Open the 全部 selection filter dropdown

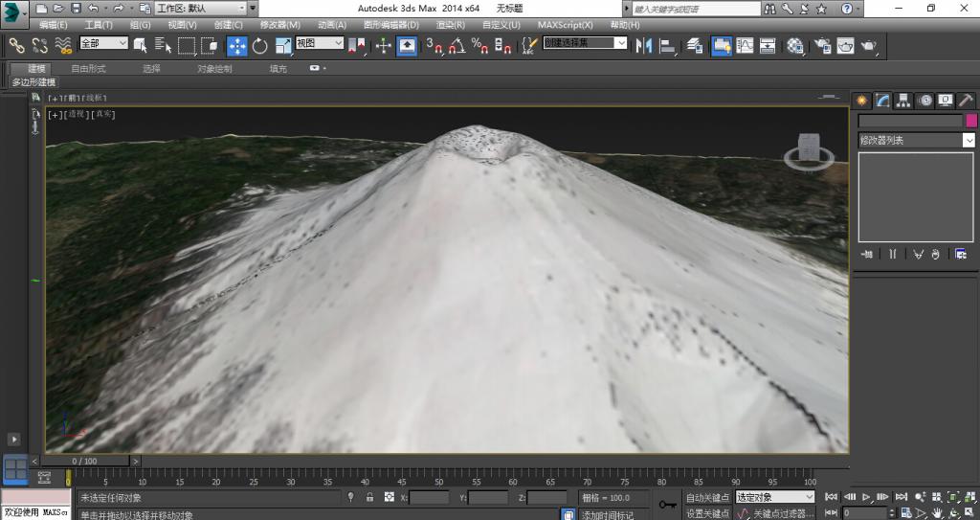tap(103, 42)
